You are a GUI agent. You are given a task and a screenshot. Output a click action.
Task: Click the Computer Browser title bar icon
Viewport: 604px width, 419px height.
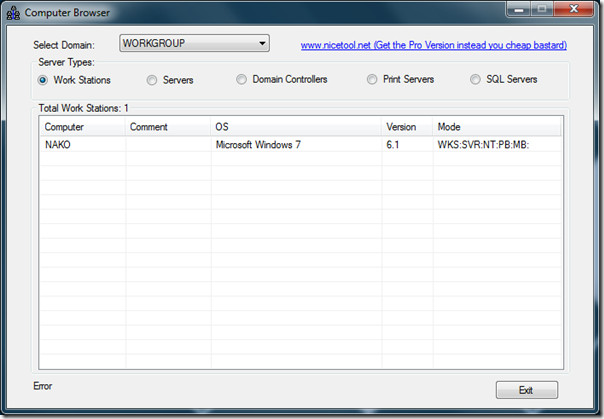[x=13, y=13]
